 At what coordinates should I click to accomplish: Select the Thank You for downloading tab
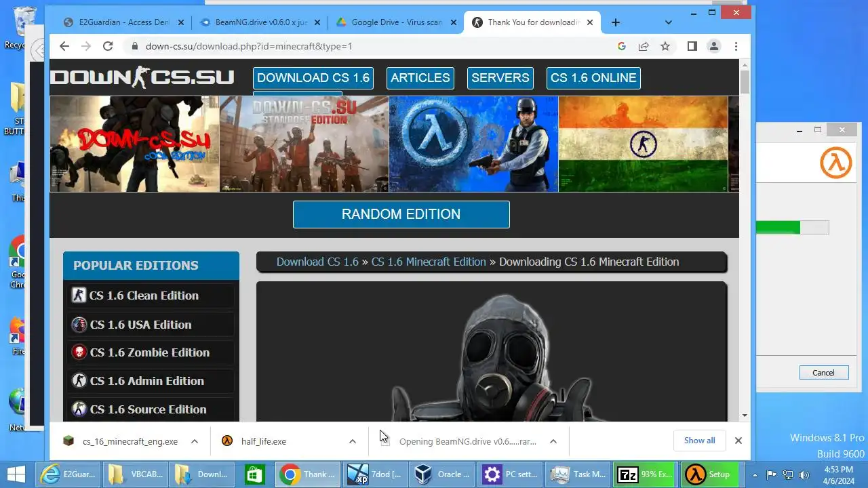532,22
